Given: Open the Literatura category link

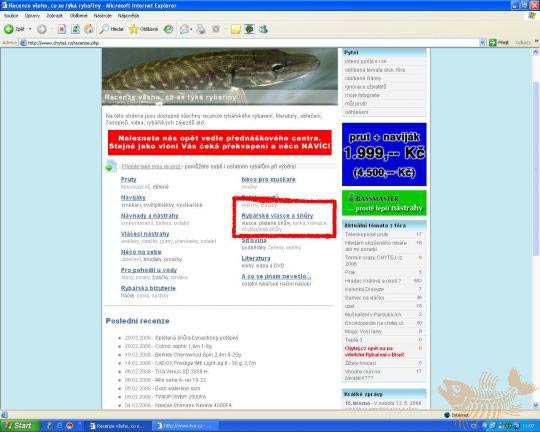Looking at the screenshot, I should click(256, 258).
